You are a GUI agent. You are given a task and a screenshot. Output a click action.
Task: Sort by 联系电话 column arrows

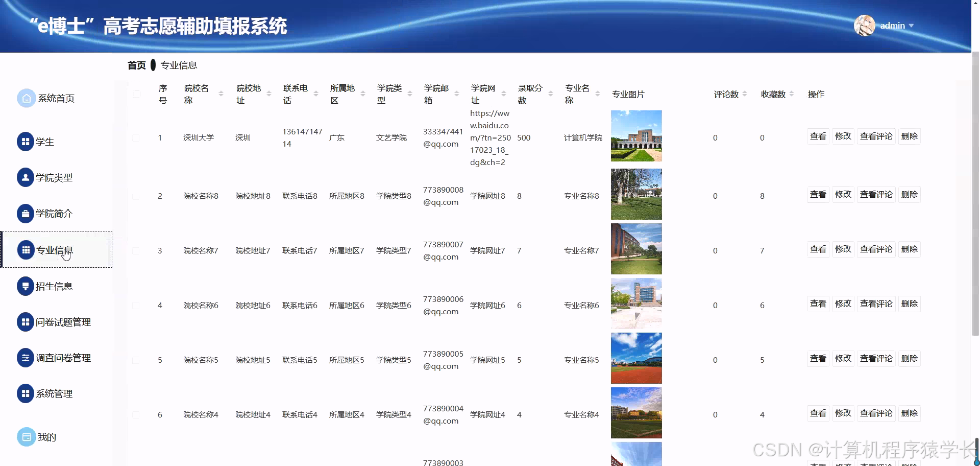pos(316,94)
